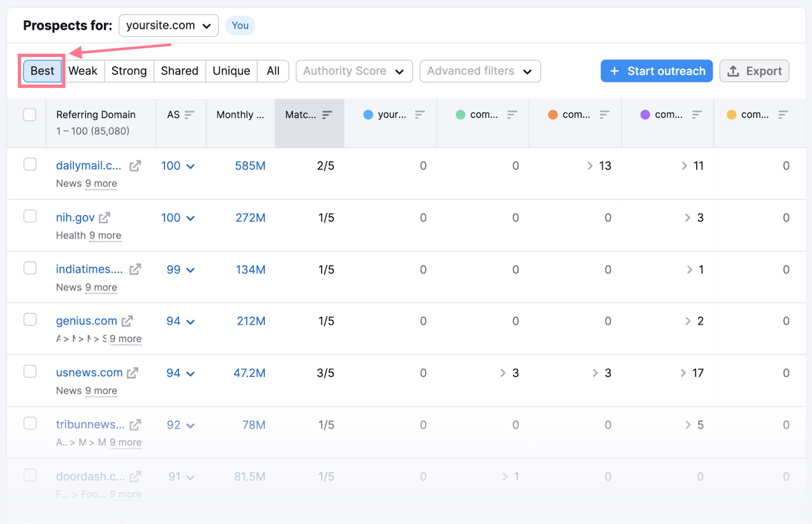The image size is (812, 524).
Task: Click the sort icon on the orange competitor column
Action: [604, 115]
